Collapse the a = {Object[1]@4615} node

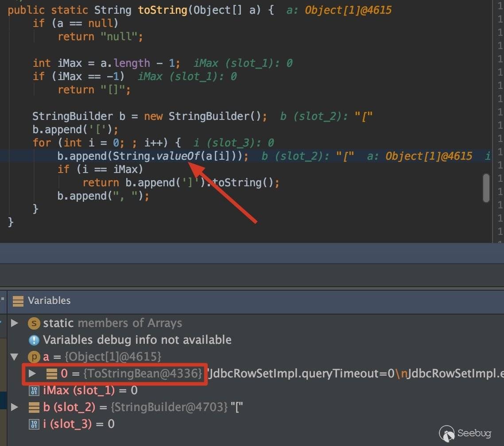(15, 357)
